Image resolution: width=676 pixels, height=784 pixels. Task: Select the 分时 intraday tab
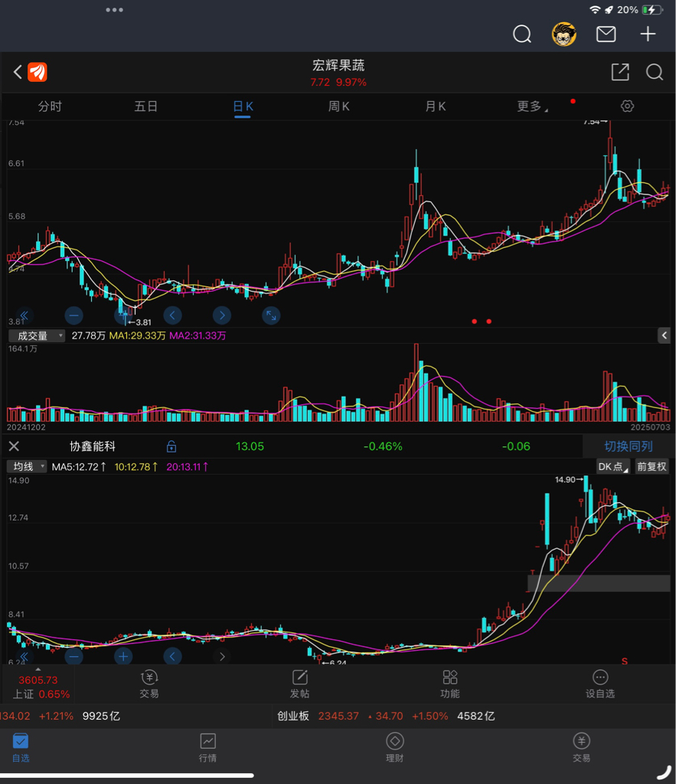[50, 106]
